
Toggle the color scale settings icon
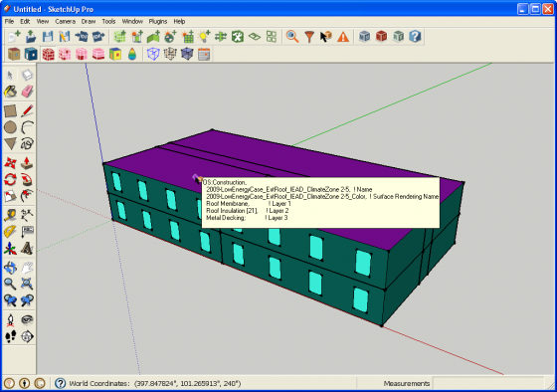(x=132, y=54)
